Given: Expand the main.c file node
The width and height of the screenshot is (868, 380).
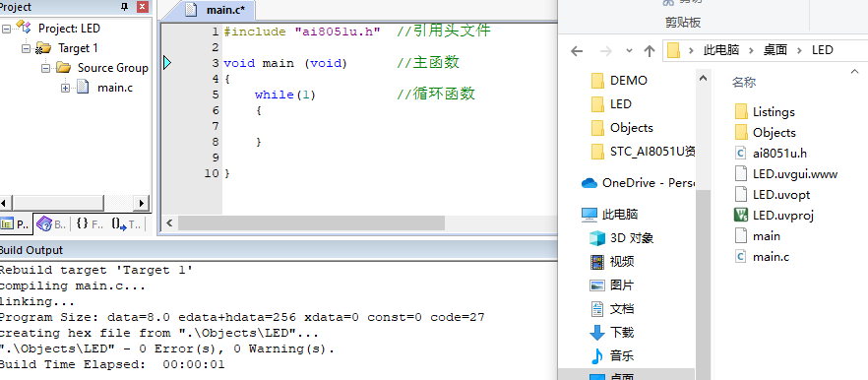Looking at the screenshot, I should pyautogui.click(x=65, y=88).
